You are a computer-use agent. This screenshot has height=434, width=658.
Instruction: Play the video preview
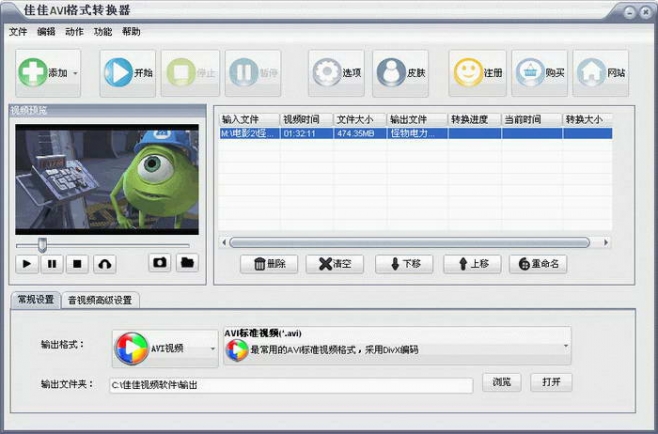(27, 264)
